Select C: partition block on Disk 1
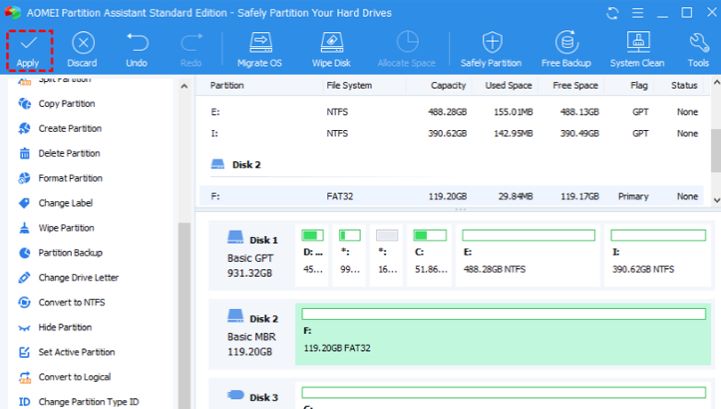 [430, 255]
